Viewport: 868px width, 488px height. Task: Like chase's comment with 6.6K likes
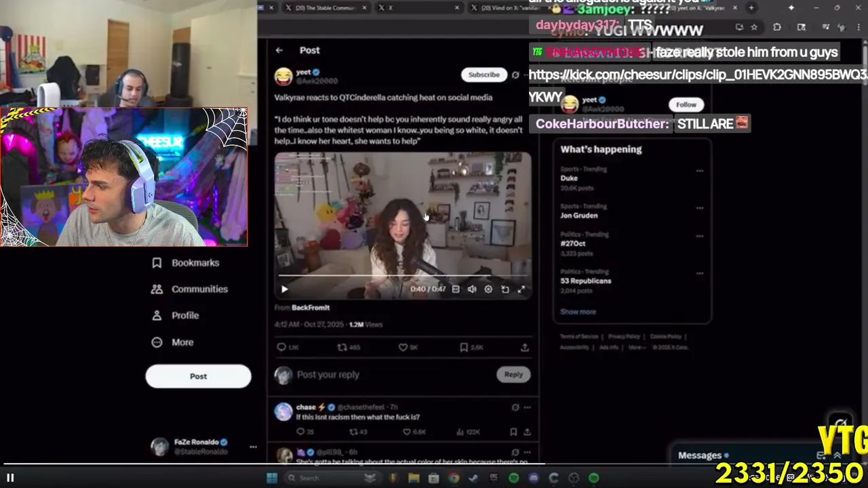414,432
